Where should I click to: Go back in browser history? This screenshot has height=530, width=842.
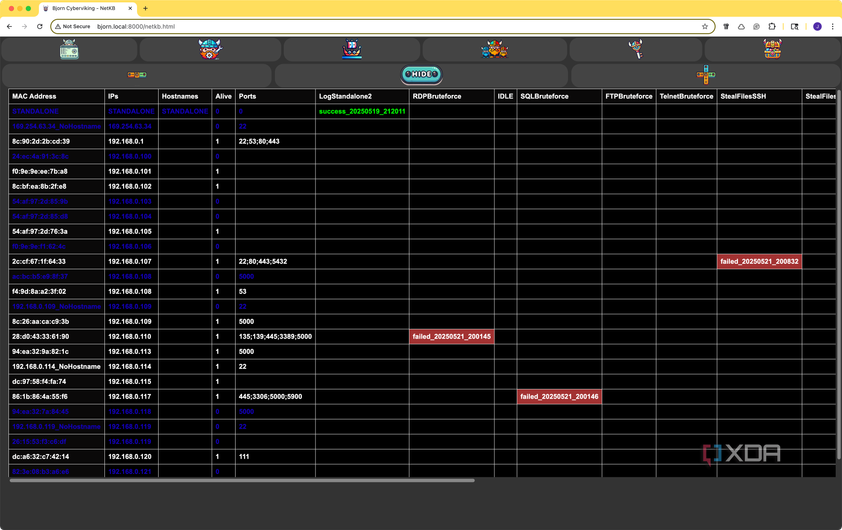pyautogui.click(x=10, y=26)
